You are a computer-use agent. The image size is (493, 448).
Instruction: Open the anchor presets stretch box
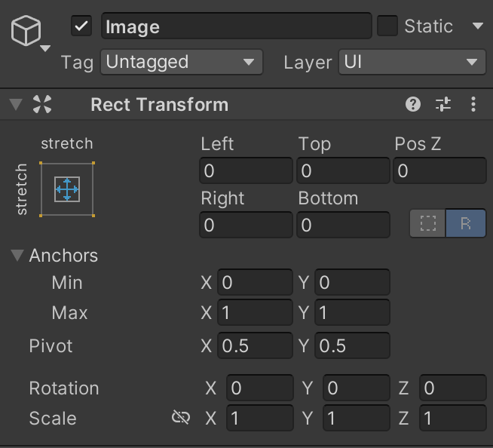tap(67, 189)
